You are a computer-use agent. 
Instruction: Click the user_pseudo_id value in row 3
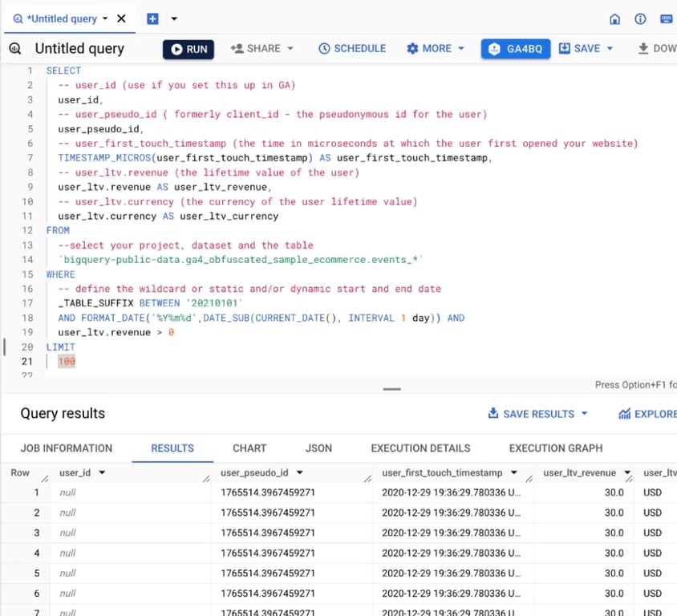point(268,533)
